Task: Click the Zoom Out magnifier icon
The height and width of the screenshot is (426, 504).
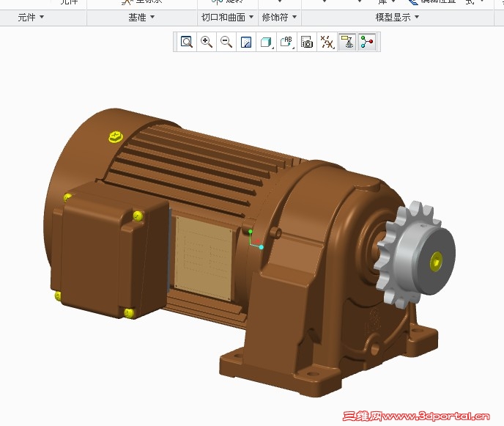Action: coord(226,42)
